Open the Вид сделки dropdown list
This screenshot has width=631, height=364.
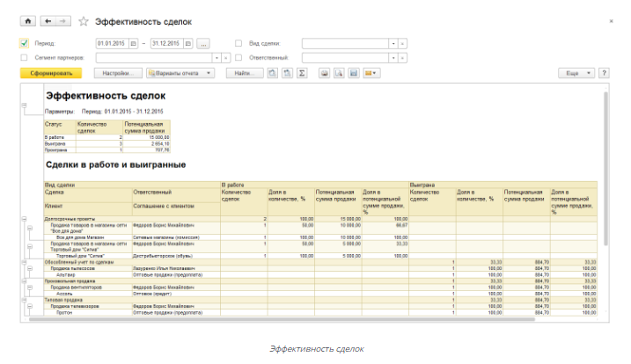click(393, 43)
